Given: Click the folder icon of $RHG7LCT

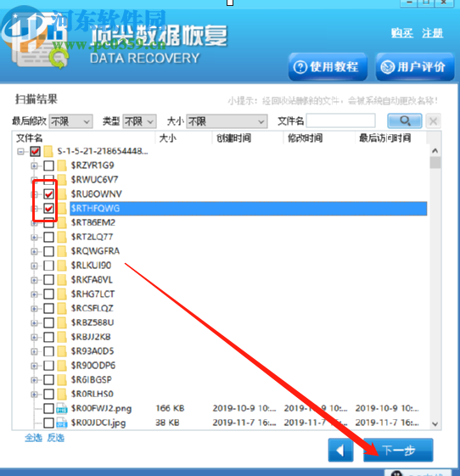Looking at the screenshot, I should point(62,294).
